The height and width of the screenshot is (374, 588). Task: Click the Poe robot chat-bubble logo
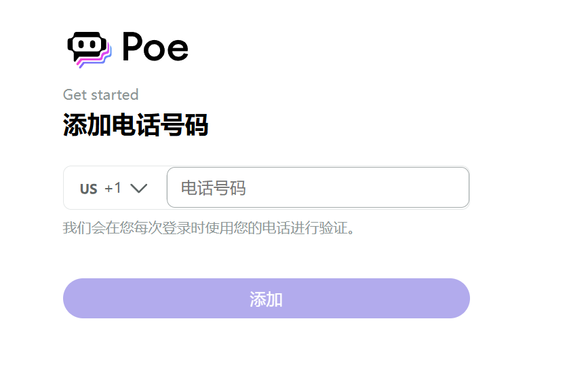90,50
